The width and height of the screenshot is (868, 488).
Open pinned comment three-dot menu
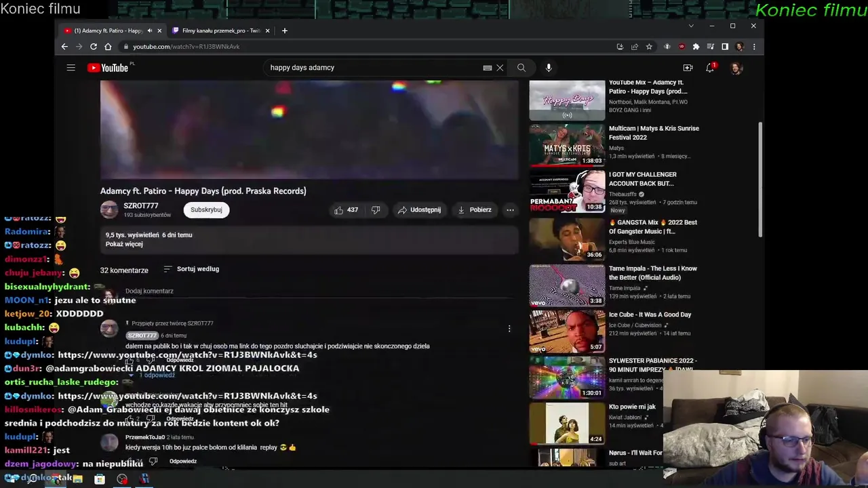click(509, 329)
